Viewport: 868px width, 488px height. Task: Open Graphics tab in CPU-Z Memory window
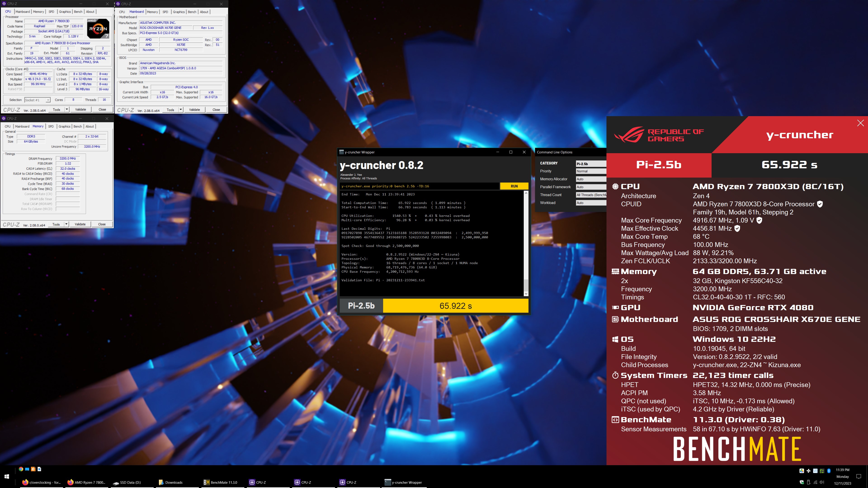point(64,127)
